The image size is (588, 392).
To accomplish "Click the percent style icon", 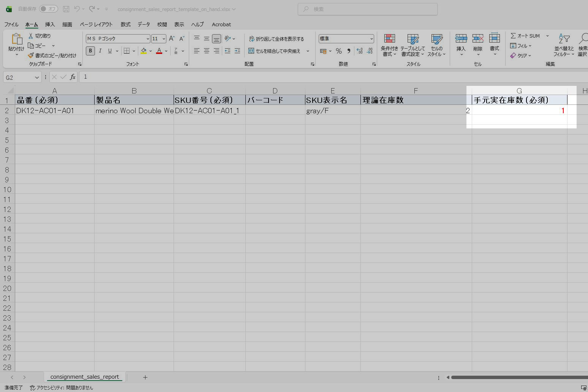I will click(338, 51).
